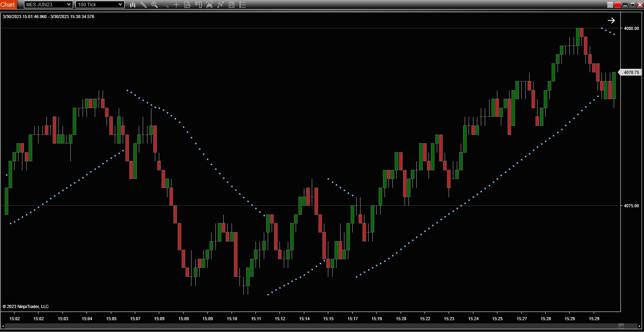The image size is (644, 332).
Task: Toggle the crosshair cursor tool
Action: pyautogui.click(x=177, y=5)
